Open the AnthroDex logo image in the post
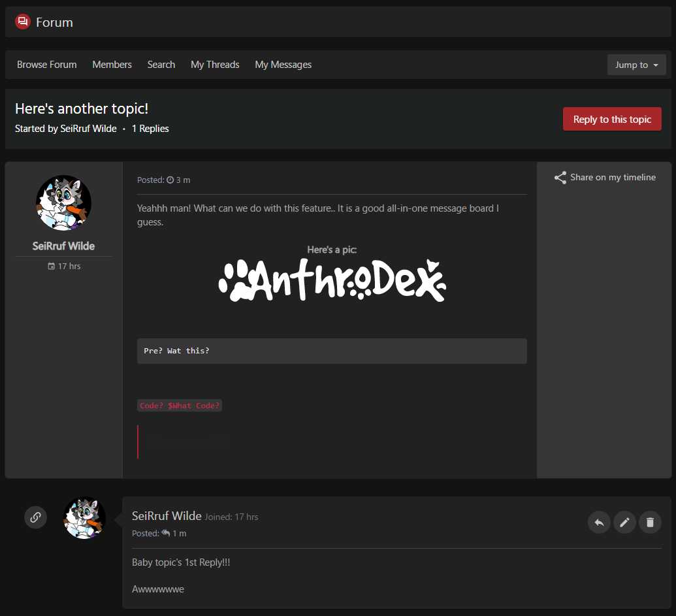This screenshot has width=676, height=616. pyautogui.click(x=332, y=280)
